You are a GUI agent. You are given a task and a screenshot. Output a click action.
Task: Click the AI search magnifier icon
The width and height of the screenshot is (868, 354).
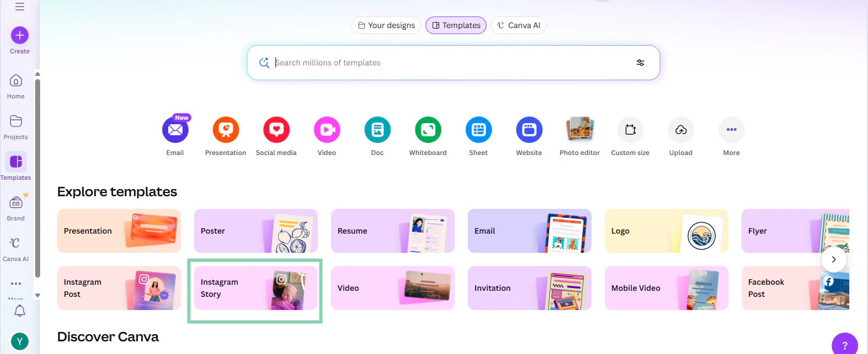pyautogui.click(x=264, y=63)
